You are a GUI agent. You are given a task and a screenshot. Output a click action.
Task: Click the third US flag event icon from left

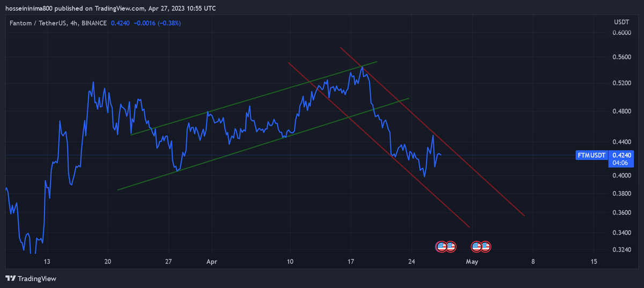[476, 247]
